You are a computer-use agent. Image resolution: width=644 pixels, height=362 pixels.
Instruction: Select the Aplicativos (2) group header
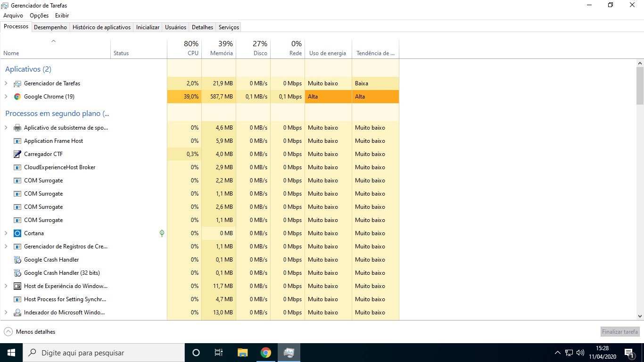pyautogui.click(x=28, y=69)
